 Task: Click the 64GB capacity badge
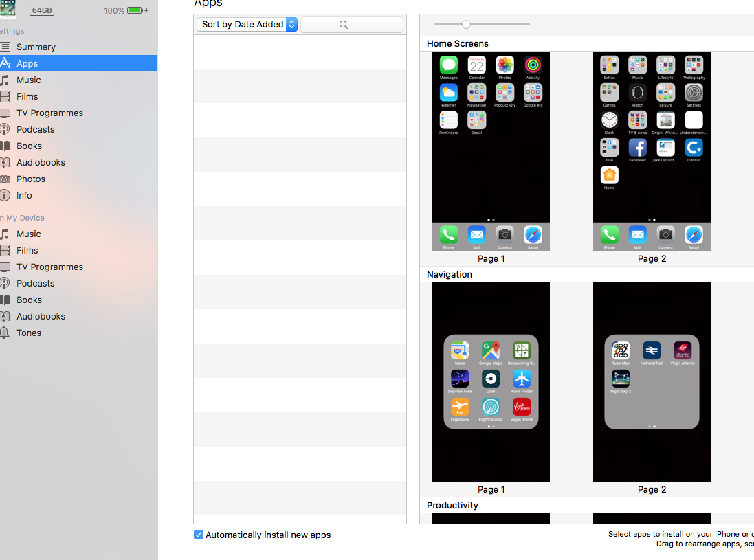pos(42,10)
